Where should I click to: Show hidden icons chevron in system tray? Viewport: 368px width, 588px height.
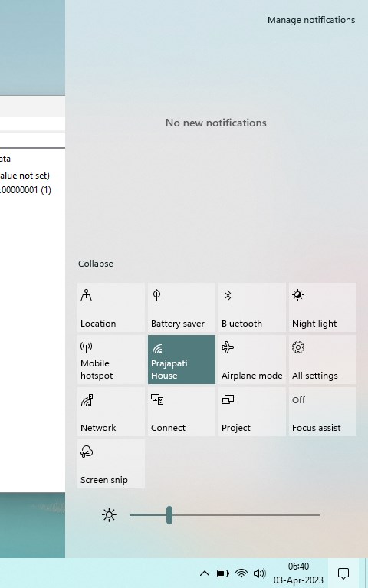click(205, 573)
